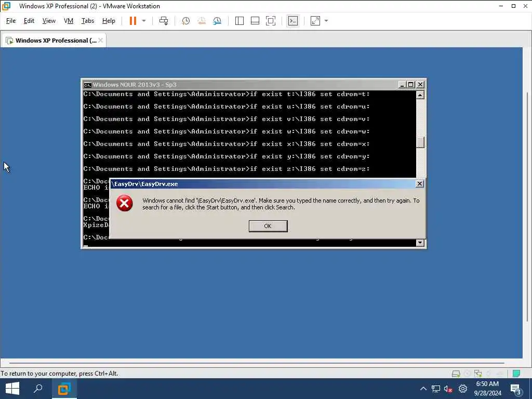Open the snapshot manager wrench-clock icon
The height and width of the screenshot is (399, 532).
click(x=217, y=21)
